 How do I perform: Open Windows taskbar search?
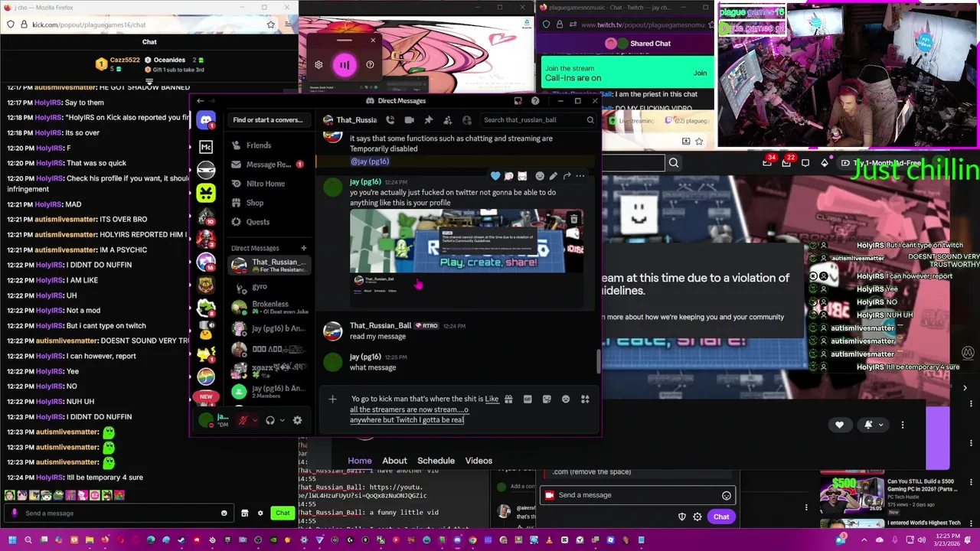(x=28, y=540)
